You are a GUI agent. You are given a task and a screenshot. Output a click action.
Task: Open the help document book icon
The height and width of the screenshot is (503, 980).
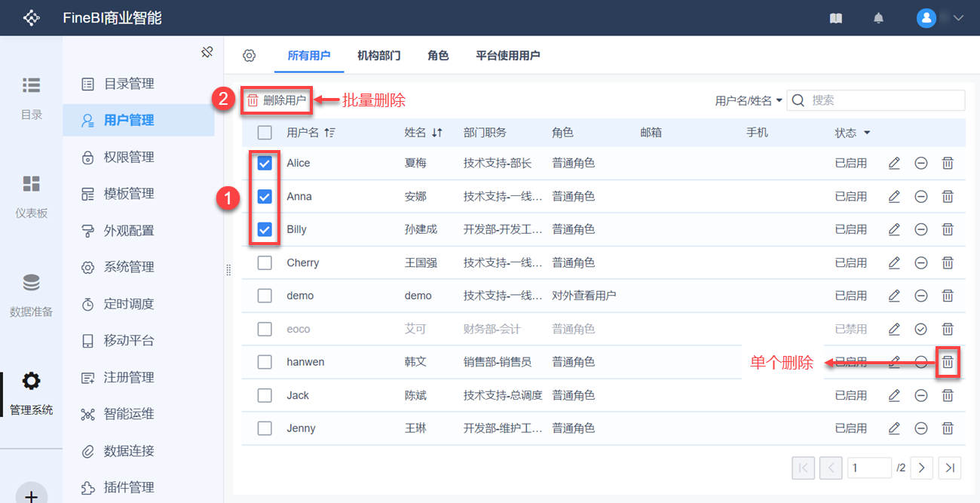tap(836, 18)
